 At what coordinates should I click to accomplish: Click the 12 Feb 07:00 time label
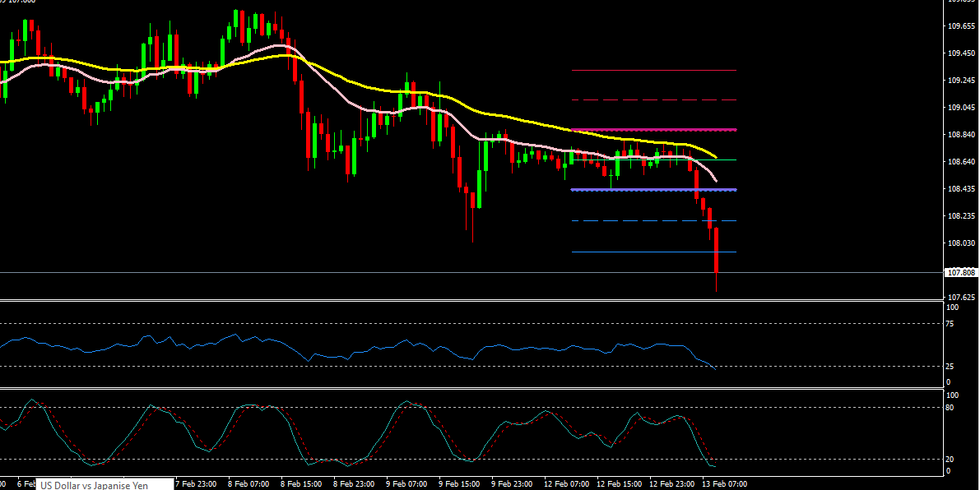pos(566,483)
